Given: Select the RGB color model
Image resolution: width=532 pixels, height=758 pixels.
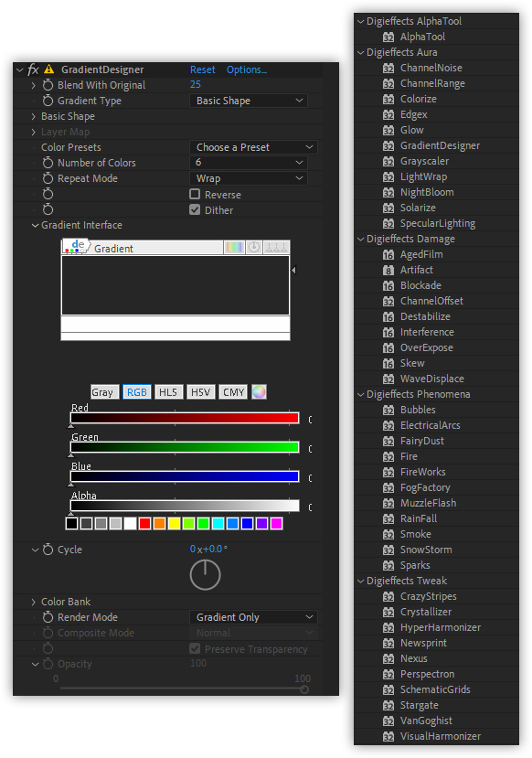Looking at the screenshot, I should click(137, 392).
